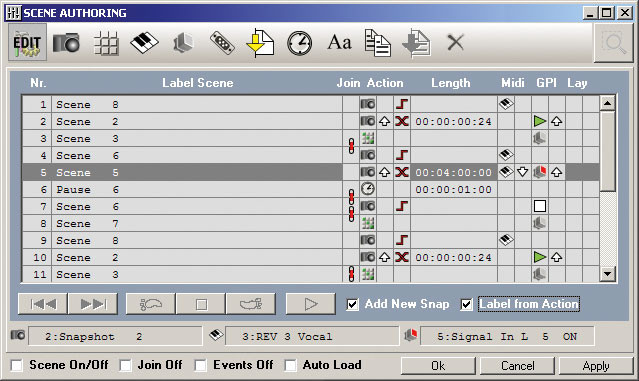
Task: Click the red GPI cube icon in row 5
Action: tap(540, 172)
